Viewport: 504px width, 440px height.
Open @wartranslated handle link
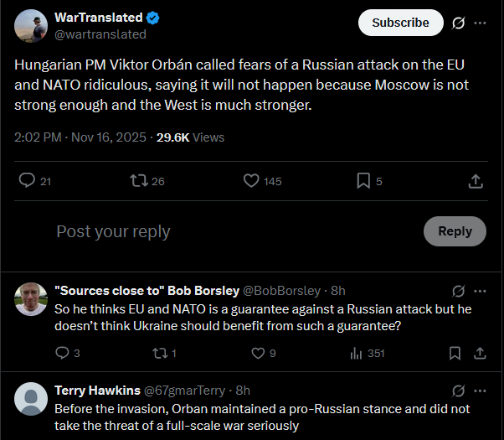tap(100, 34)
